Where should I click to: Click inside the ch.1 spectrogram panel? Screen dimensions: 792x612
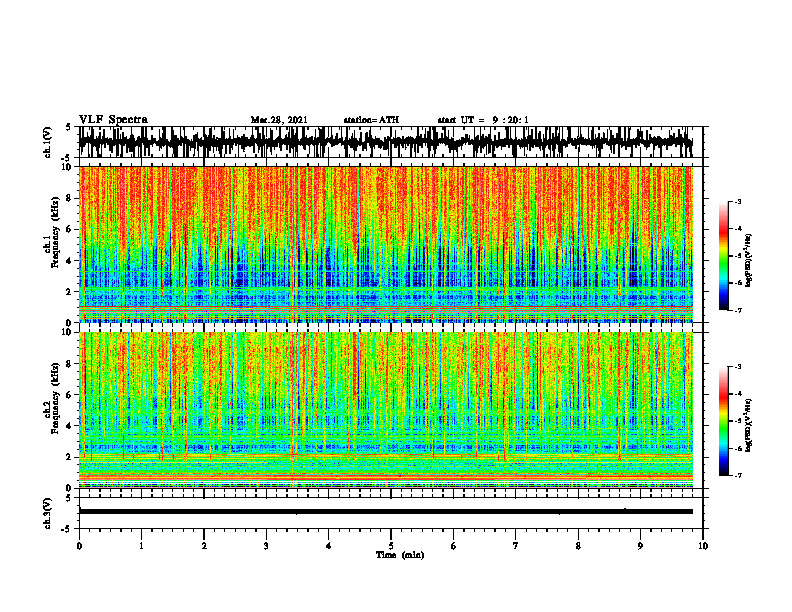(x=386, y=244)
